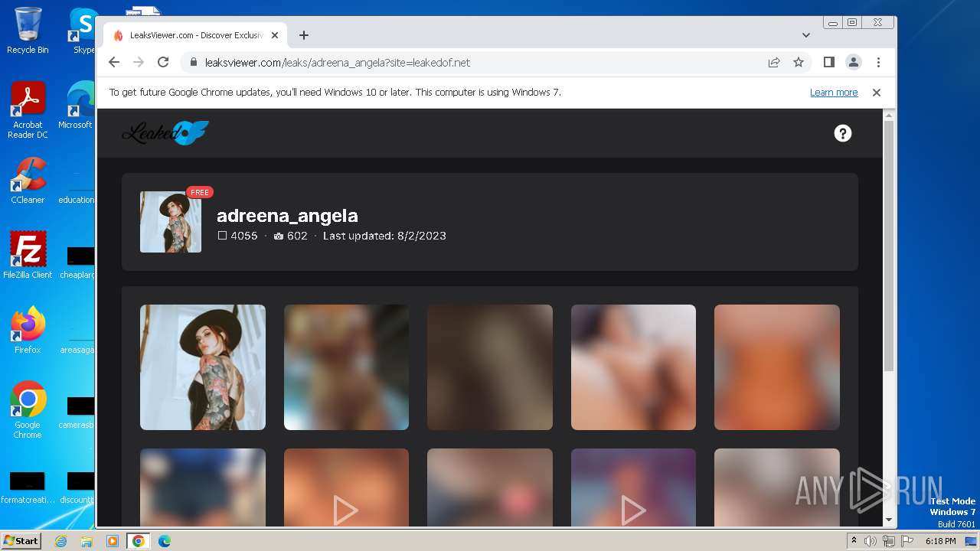Open File Explorer in the taskbar
The width and height of the screenshot is (980, 551).
[87, 541]
